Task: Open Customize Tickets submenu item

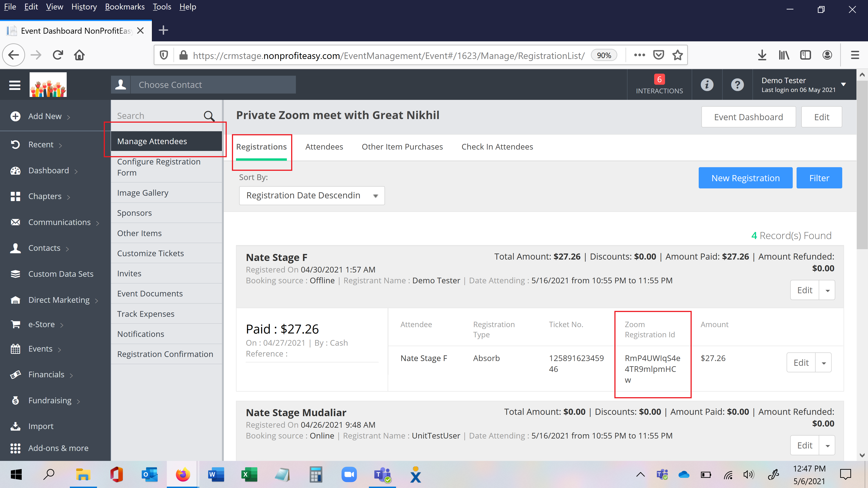Action: (x=166, y=253)
